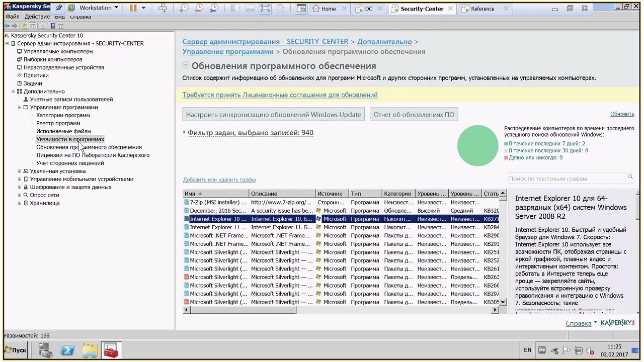The height and width of the screenshot is (362, 644).
Task: Open the Действие menu
Action: coord(37,17)
